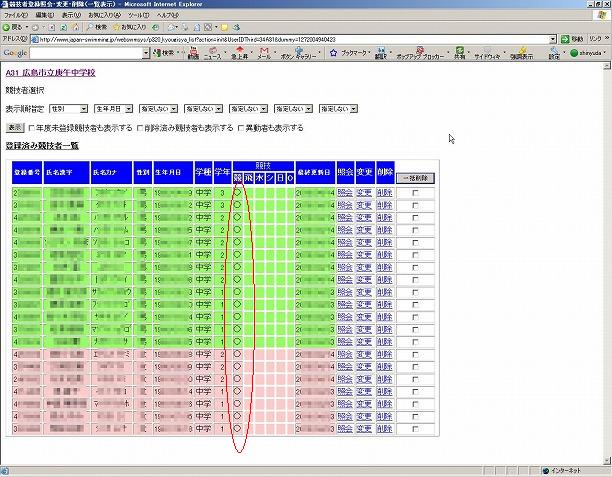Click the ニュース news icon

213,53
